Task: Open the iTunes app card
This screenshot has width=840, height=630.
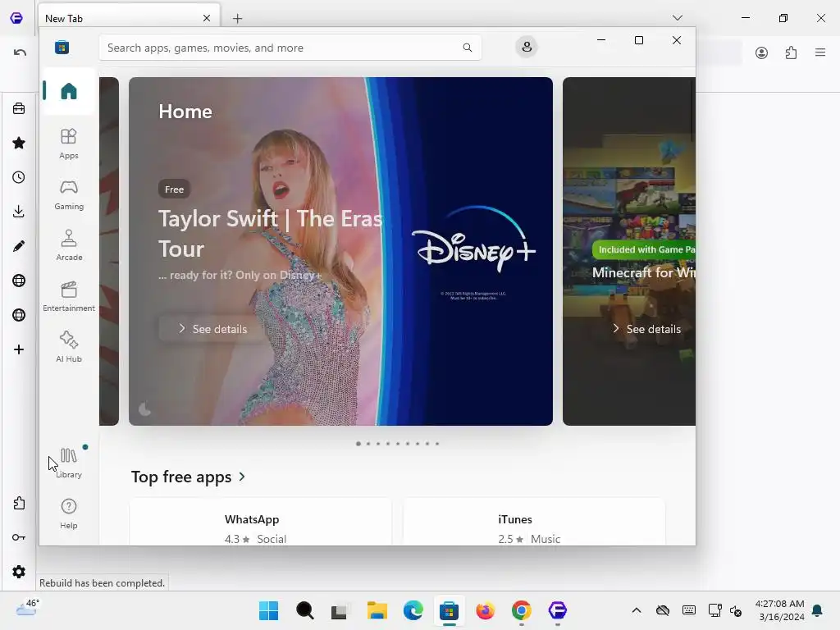Action: pos(533,522)
